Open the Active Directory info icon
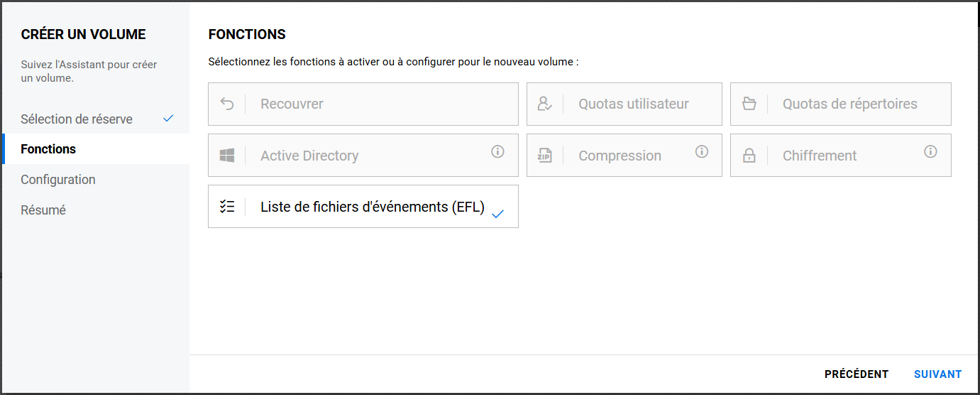Screen dimensions: 980x395 497,151
